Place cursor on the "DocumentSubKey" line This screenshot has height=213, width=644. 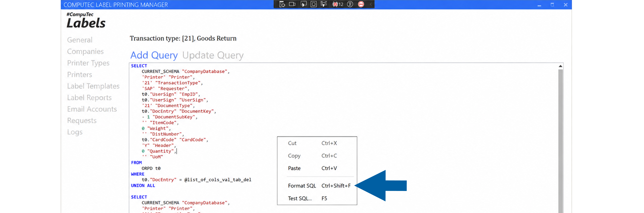pos(170,117)
